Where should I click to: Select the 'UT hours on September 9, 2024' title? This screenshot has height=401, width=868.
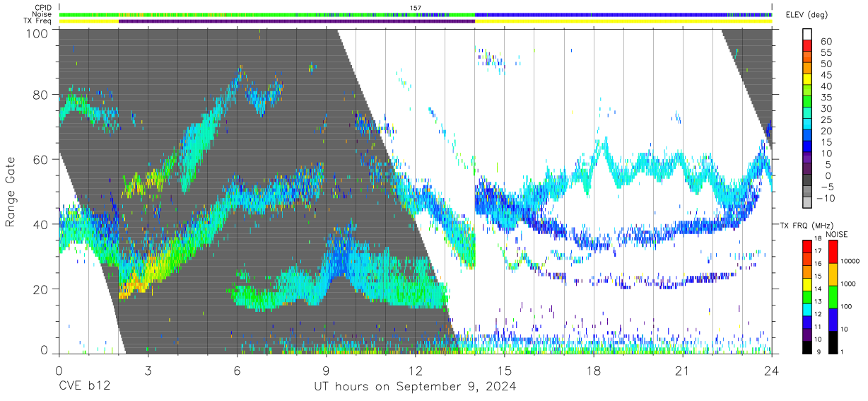click(x=415, y=388)
